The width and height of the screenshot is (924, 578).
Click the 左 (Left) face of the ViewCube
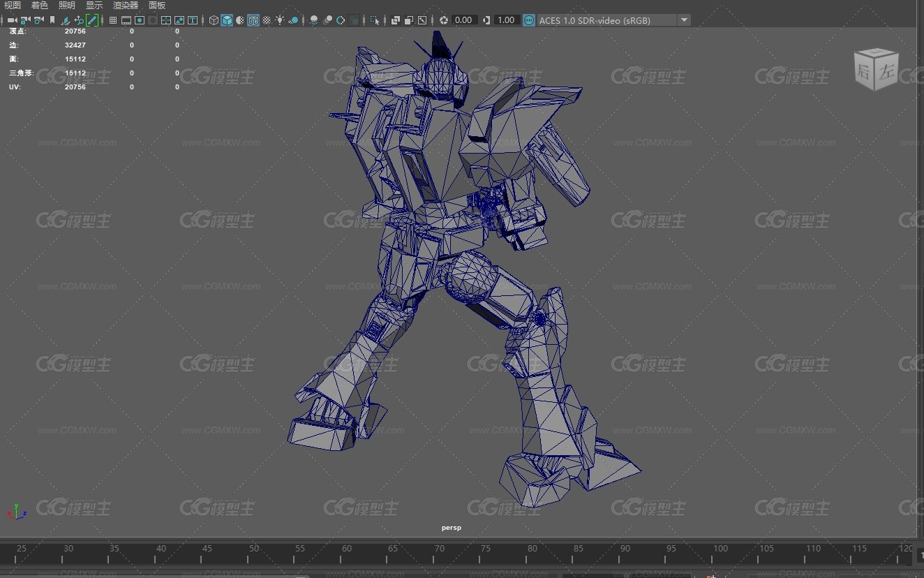(886, 72)
